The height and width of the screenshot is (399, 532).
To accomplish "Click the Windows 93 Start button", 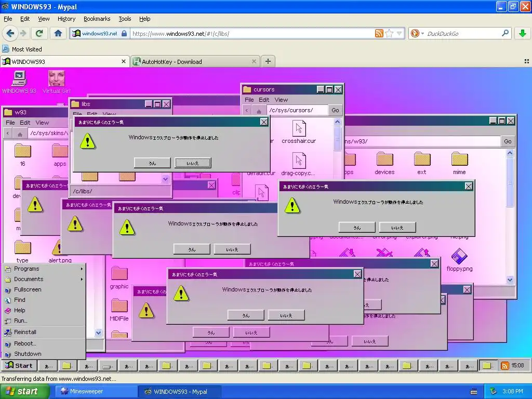I will (19, 366).
